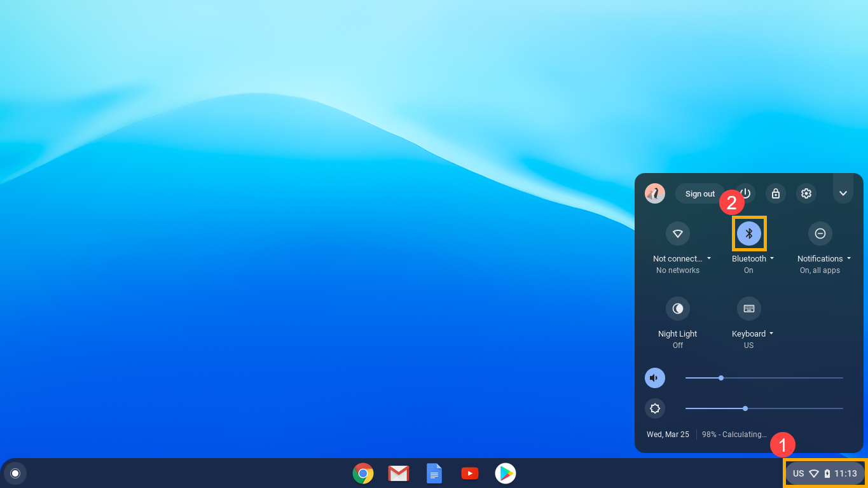Viewport: 868px width, 488px height.
Task: Launch the Google Play Store
Action: 505,473
